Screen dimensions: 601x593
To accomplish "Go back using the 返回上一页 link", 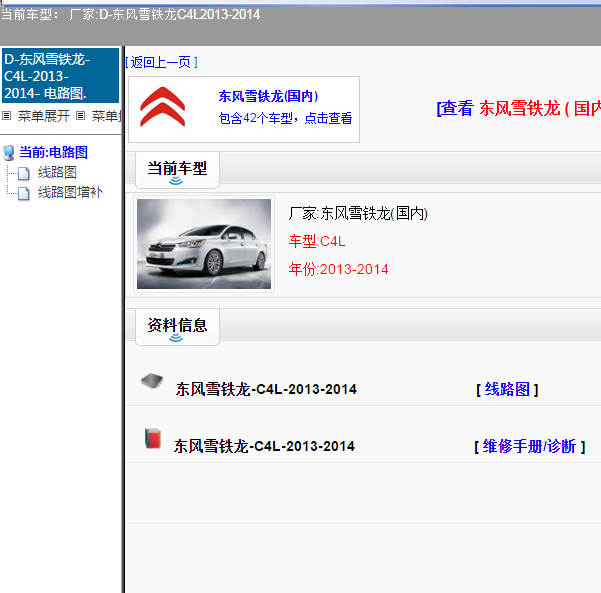I will click(x=161, y=62).
